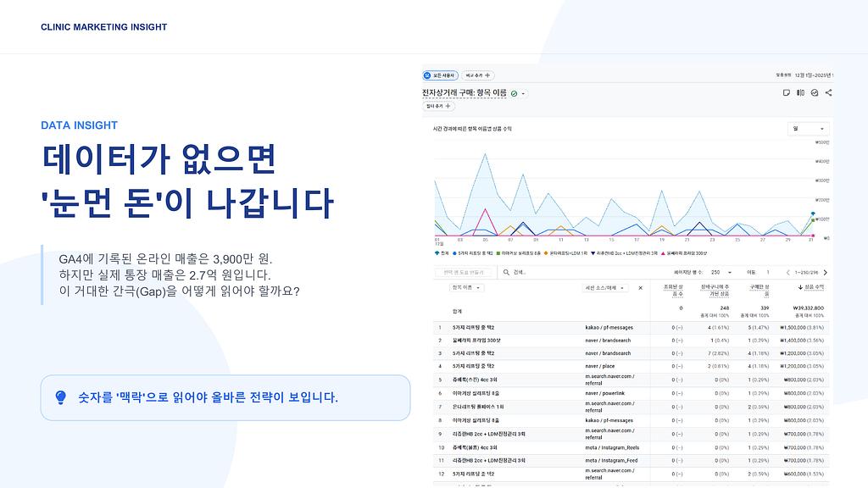Open the 일 granularity dropdown
868x488 pixels.
coord(809,129)
